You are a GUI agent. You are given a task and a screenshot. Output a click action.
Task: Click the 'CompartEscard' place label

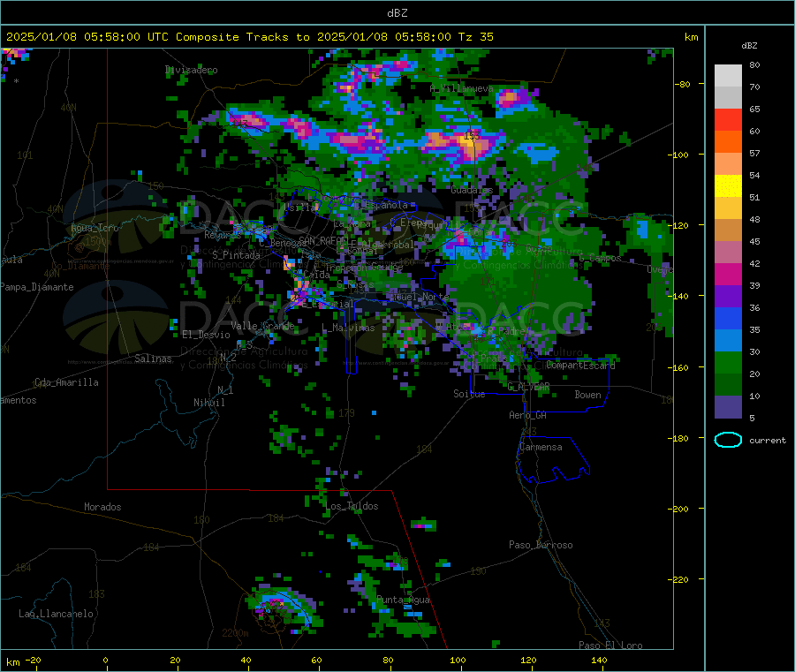pyautogui.click(x=580, y=366)
